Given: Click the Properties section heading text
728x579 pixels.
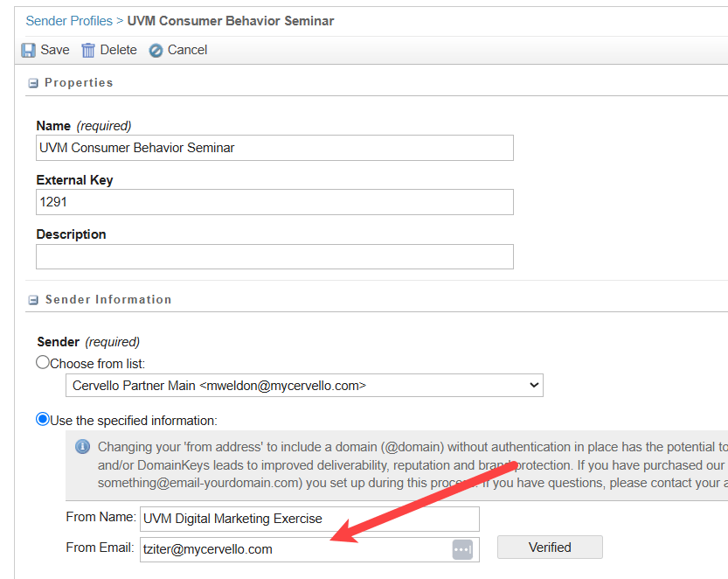Looking at the screenshot, I should pos(79,83).
